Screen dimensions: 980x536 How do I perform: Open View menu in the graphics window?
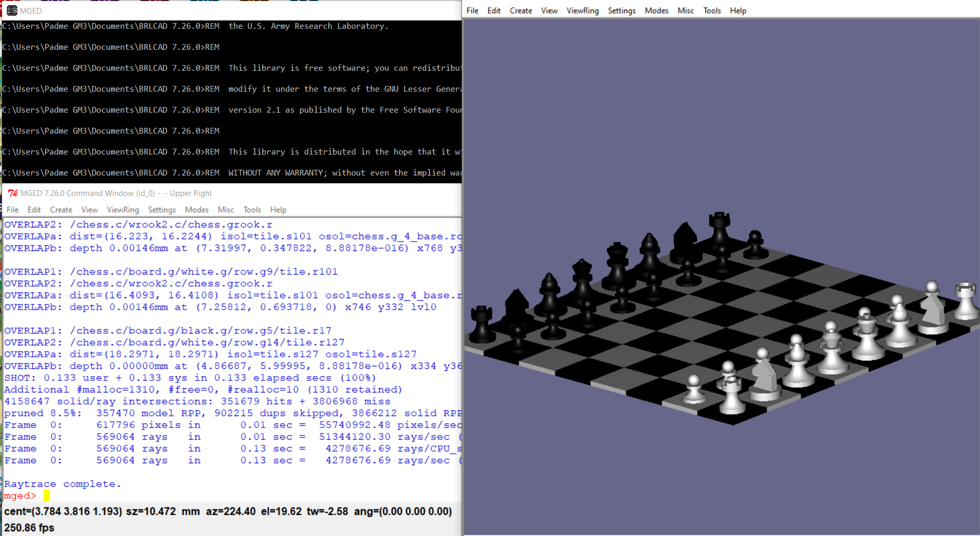tap(549, 10)
